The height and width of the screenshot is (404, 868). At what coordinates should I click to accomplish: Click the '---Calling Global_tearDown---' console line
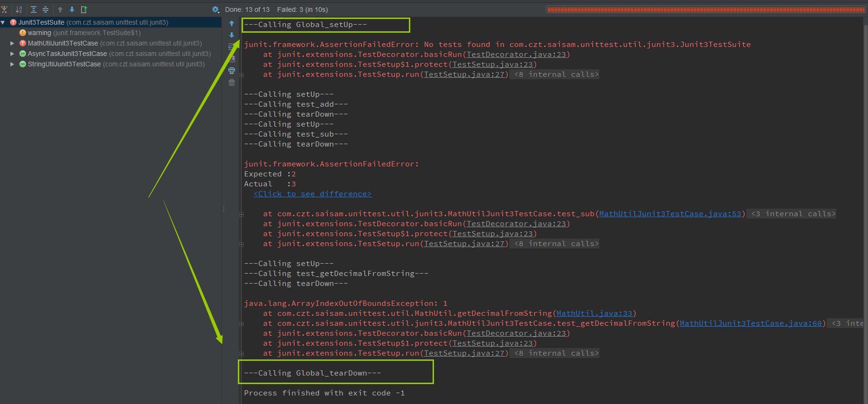click(x=313, y=373)
